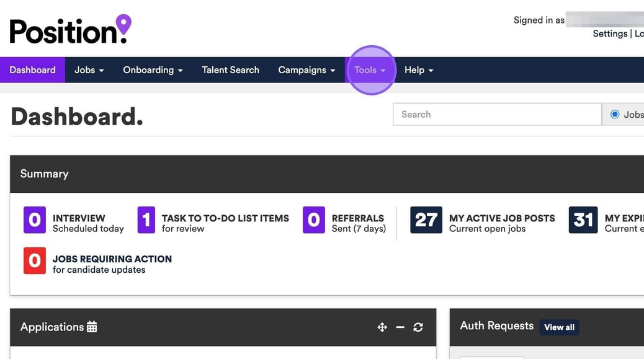
Task: Select the Jobs radio button
Action: [x=615, y=114]
